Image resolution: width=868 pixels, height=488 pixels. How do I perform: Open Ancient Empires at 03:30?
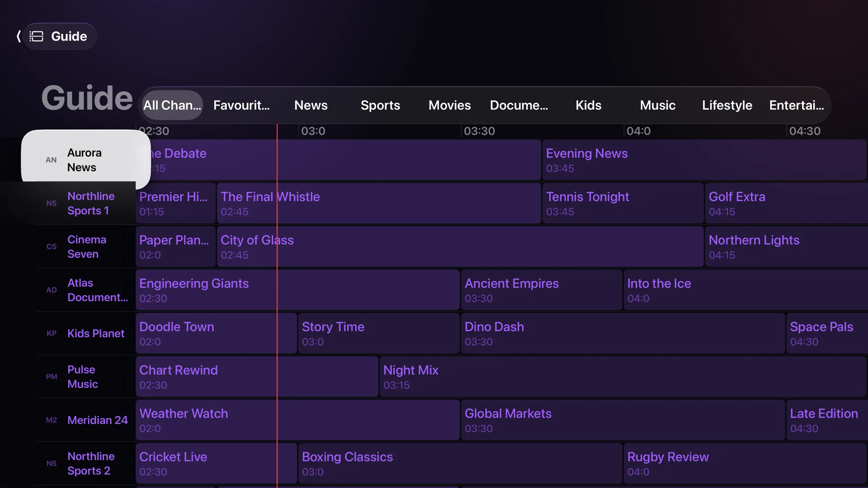(542, 290)
